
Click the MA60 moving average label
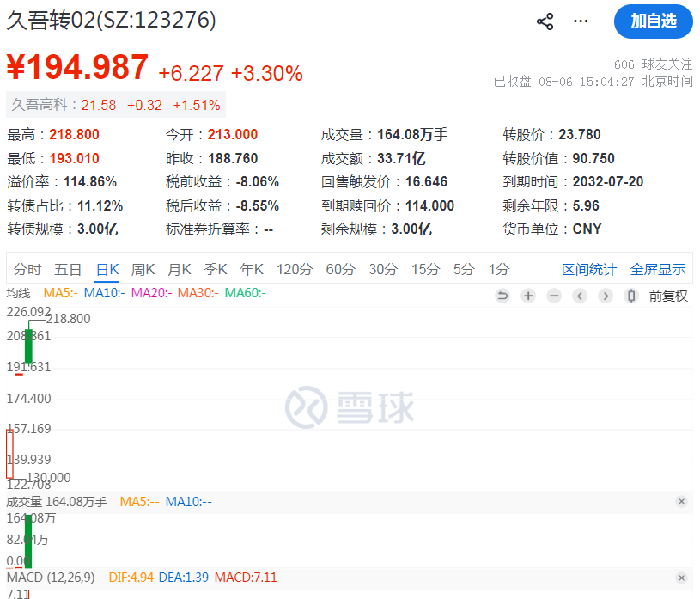246,293
